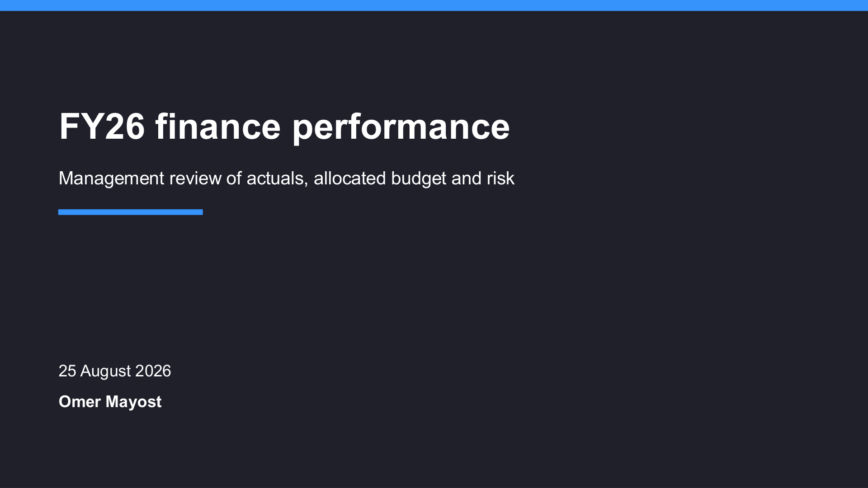Click the word 'budget' in the subtitle
The height and width of the screenshot is (488, 868).
[419, 179]
